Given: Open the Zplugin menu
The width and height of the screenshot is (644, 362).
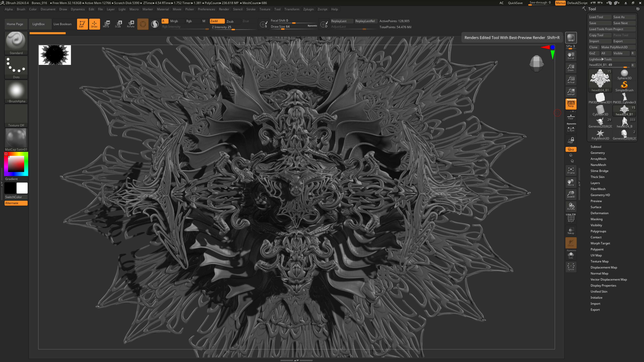Looking at the screenshot, I should (308, 9).
